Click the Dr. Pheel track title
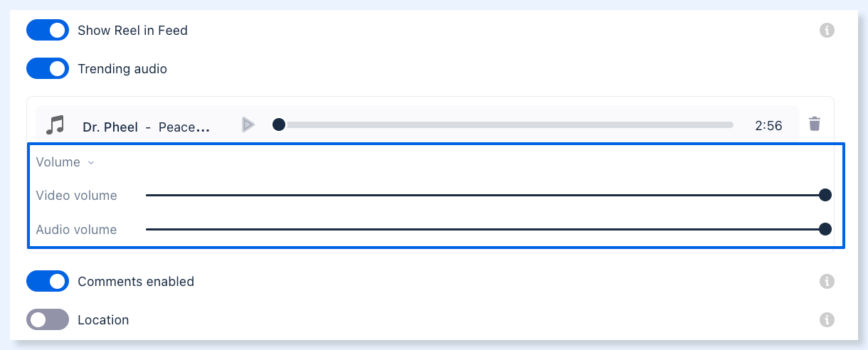 point(147,127)
